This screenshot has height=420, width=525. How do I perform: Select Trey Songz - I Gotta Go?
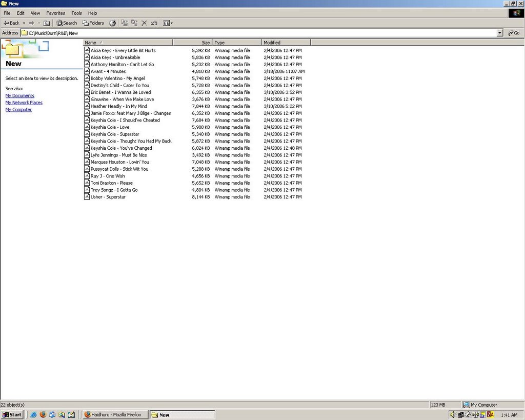point(114,190)
